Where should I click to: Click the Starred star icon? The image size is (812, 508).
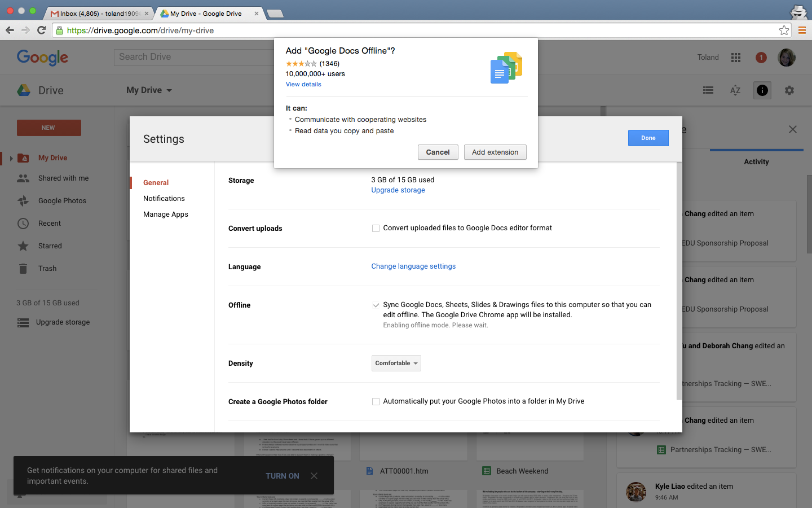click(23, 246)
